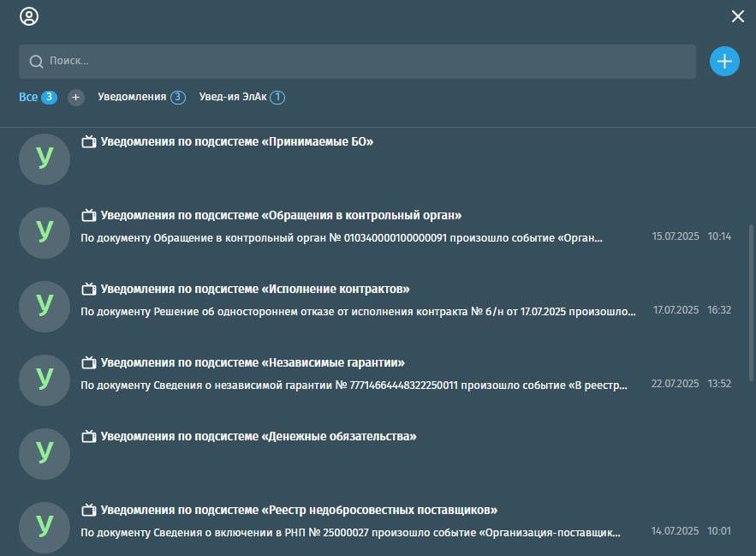Image resolution: width=756 pixels, height=556 pixels.
Task: Switch to the «Уведомления» tab
Action: coord(132,98)
